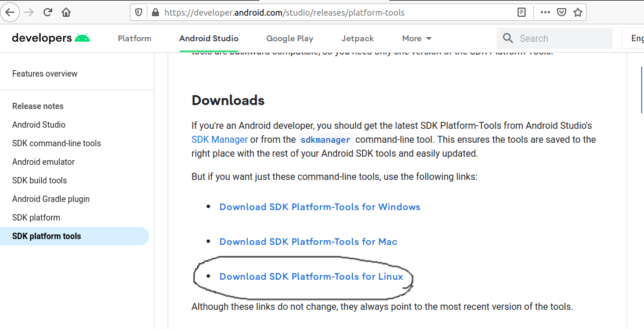Select the Android Studio nav tab

(x=209, y=38)
